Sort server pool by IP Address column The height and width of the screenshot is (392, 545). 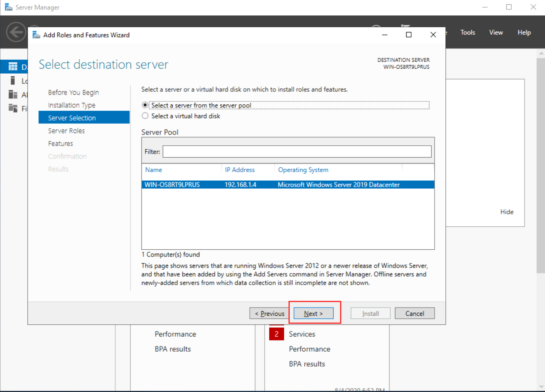[239, 170]
